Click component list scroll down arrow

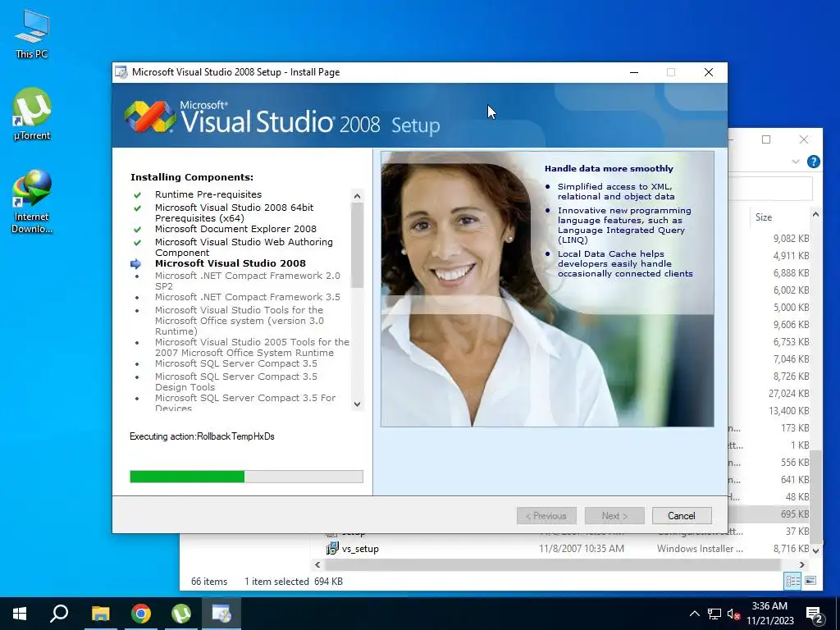tap(358, 404)
